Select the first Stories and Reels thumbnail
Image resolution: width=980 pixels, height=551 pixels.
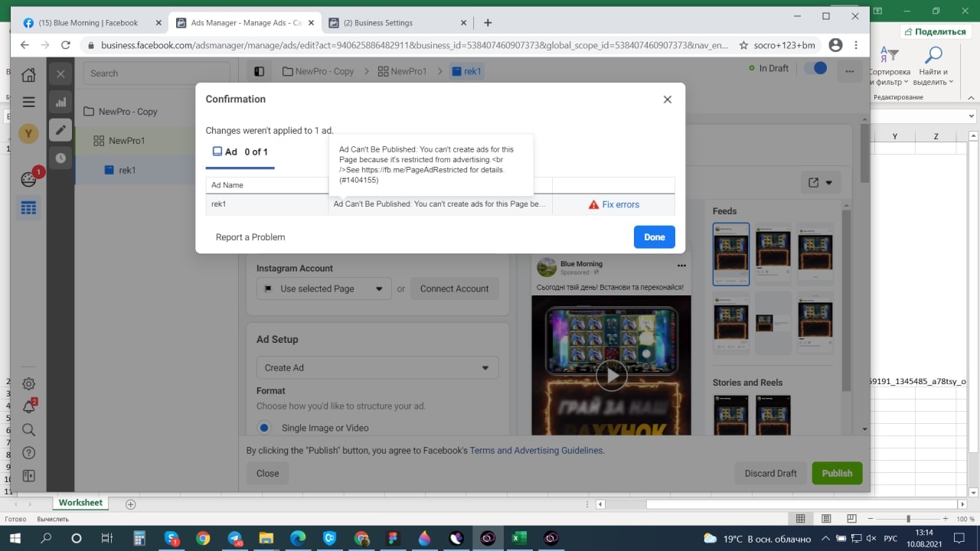(731, 416)
